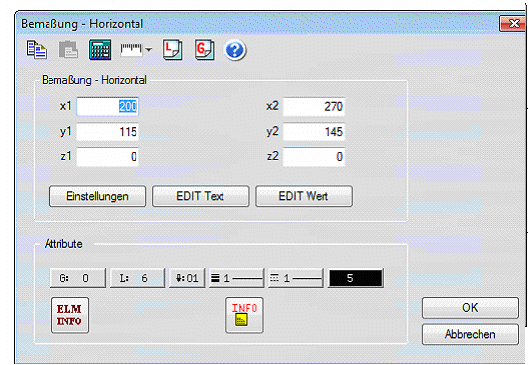The height and width of the screenshot is (365, 529).
Task: Click the G group page icon
Action: click(x=204, y=50)
